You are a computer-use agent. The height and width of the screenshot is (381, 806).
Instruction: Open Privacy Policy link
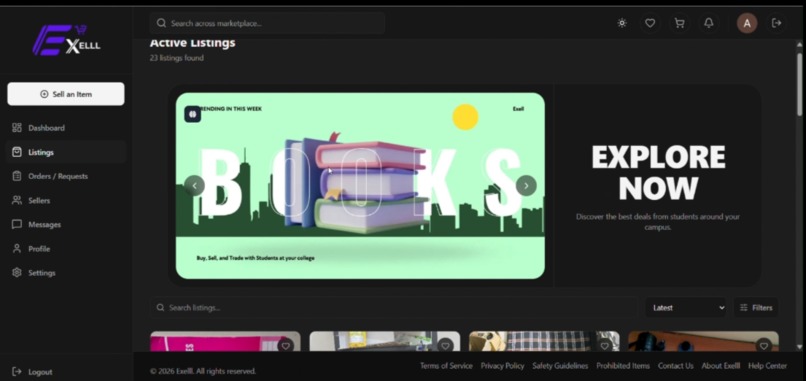(x=502, y=366)
